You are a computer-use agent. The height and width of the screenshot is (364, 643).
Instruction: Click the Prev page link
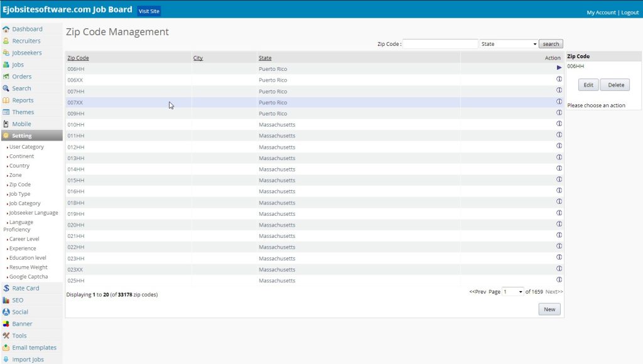click(x=478, y=292)
